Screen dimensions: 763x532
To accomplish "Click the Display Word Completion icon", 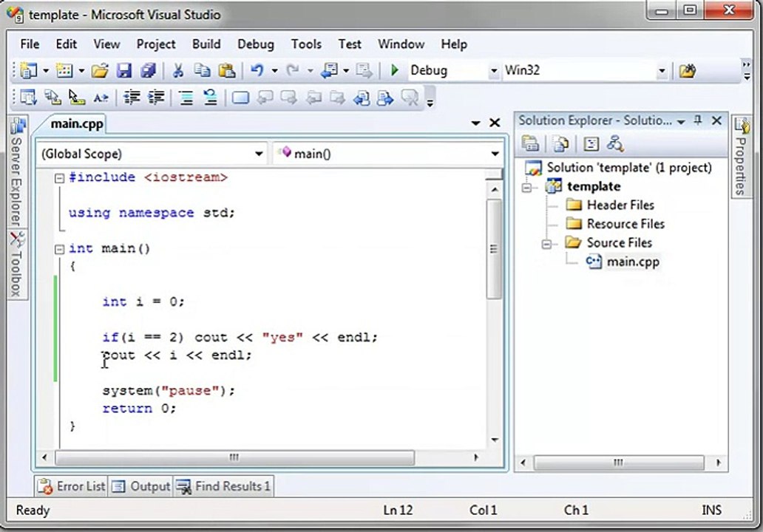I will click(101, 98).
